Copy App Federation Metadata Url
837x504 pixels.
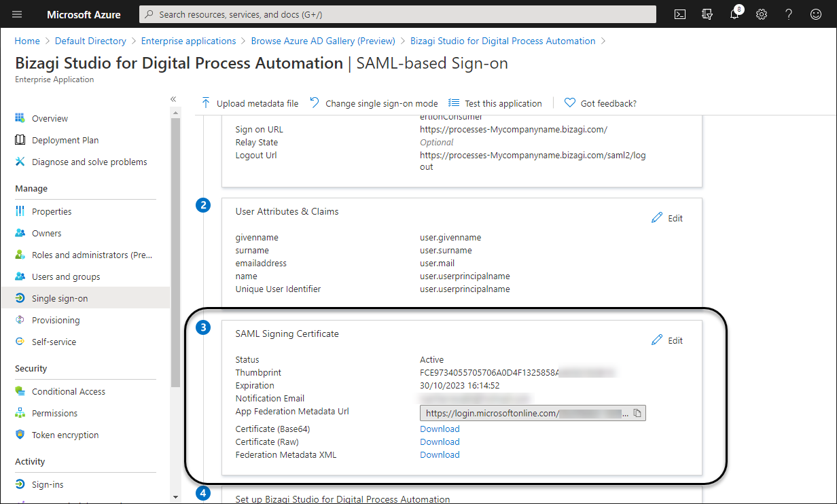click(637, 413)
